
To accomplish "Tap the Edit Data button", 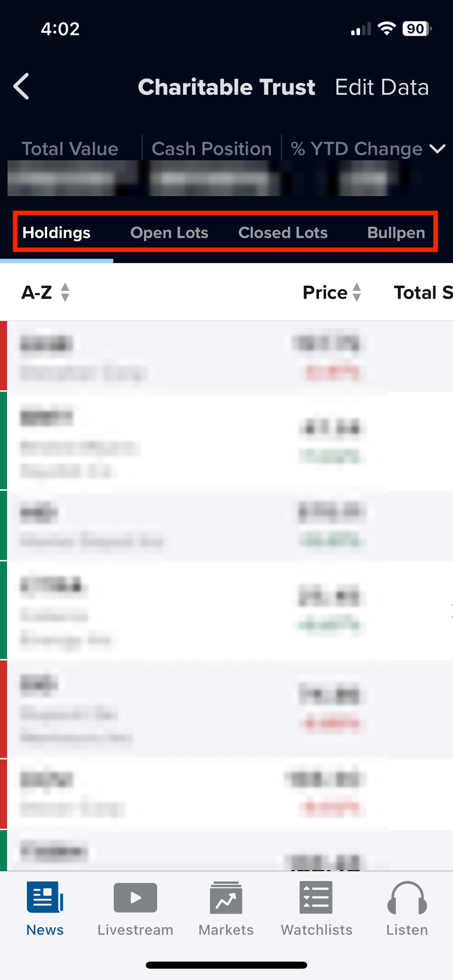I will (382, 87).
